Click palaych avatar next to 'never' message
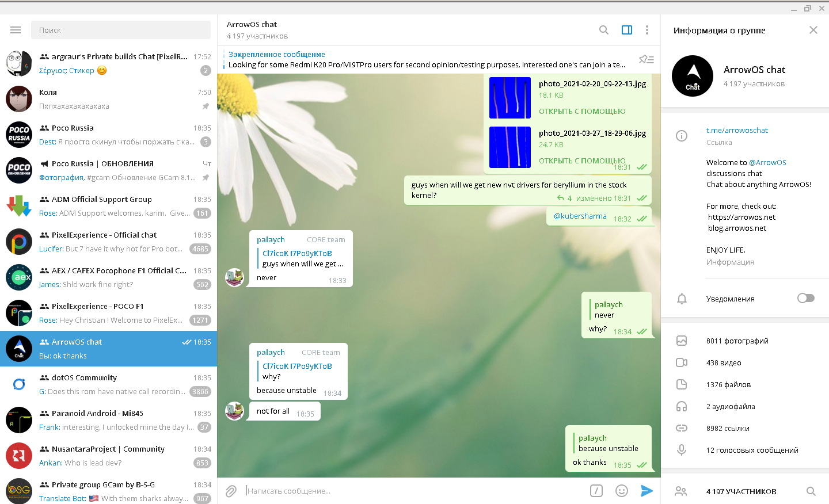829x504 pixels. [234, 277]
